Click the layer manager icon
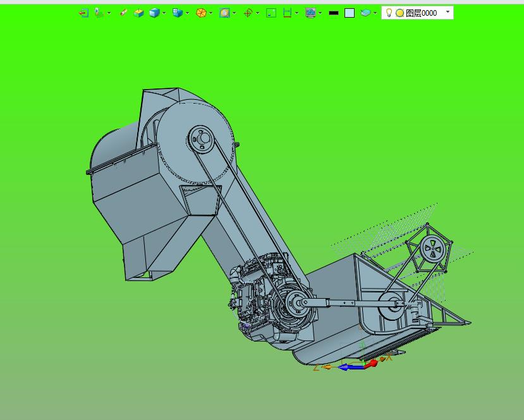The width and height of the screenshot is (524, 420). click(x=365, y=13)
